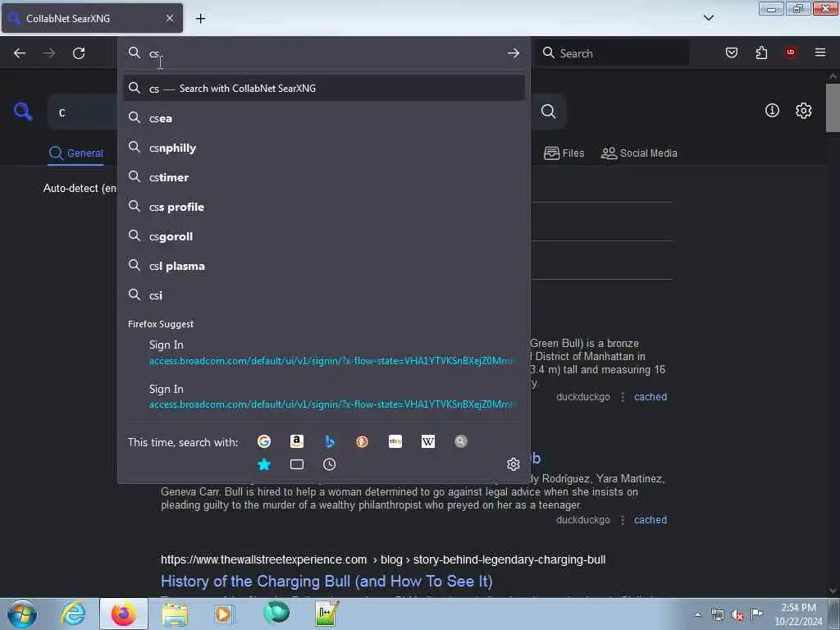
Task: Click in the address bar text field
Action: coord(324,53)
